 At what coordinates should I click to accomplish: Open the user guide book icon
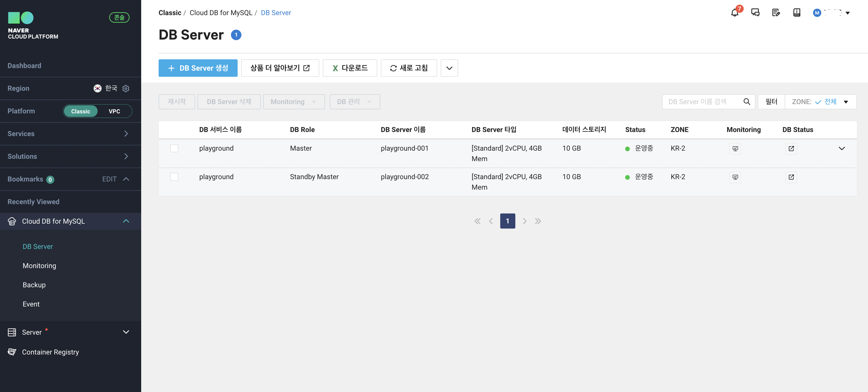tap(797, 13)
